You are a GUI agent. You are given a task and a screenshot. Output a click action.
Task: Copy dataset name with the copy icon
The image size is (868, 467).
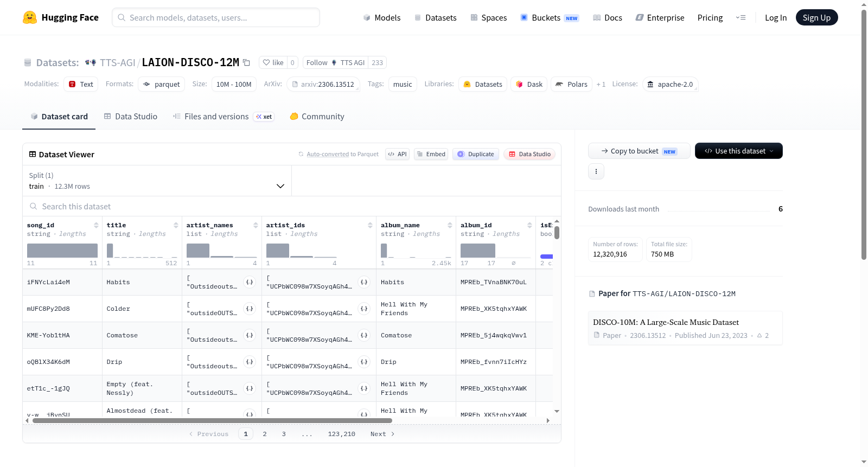pos(246,62)
